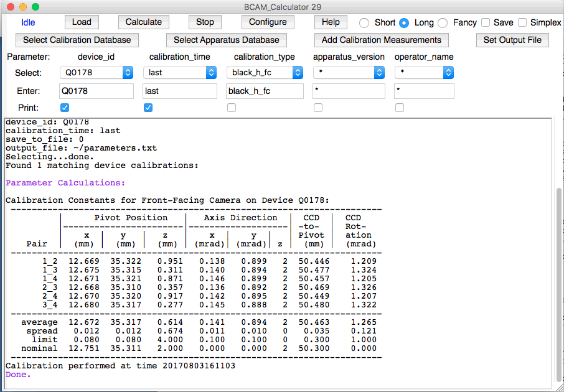Select the Long radio button
The image size is (564, 392).
[x=404, y=23]
